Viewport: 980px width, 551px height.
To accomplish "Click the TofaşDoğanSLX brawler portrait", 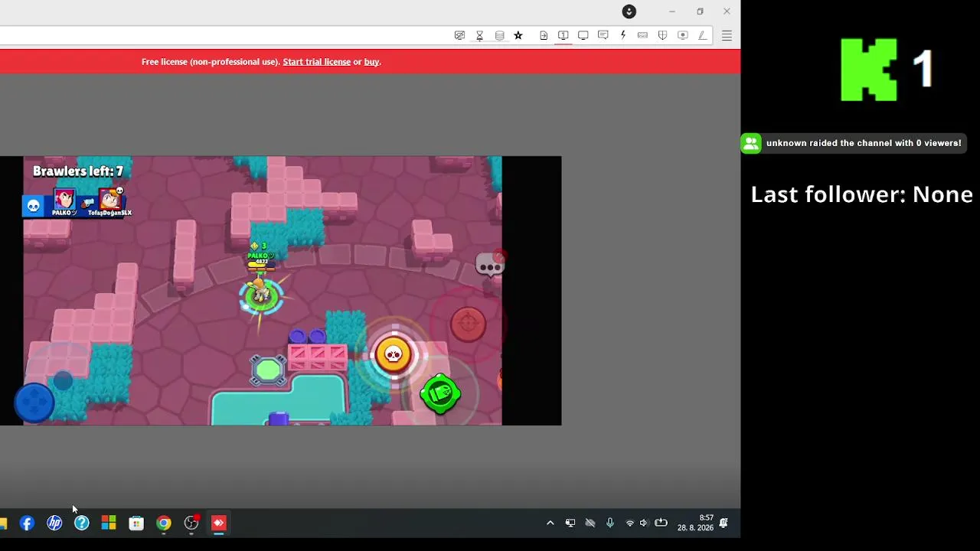I will click(x=111, y=201).
